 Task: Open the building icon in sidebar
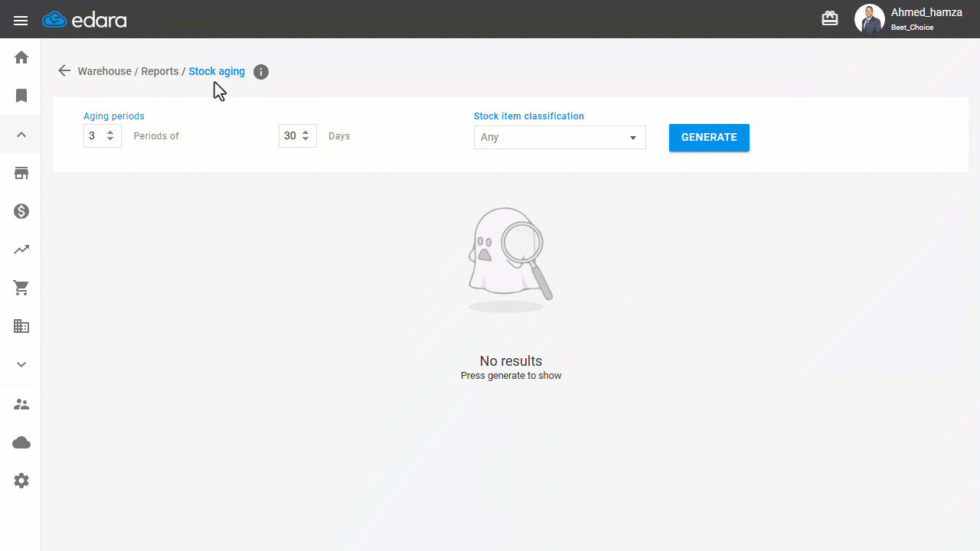[x=21, y=326]
